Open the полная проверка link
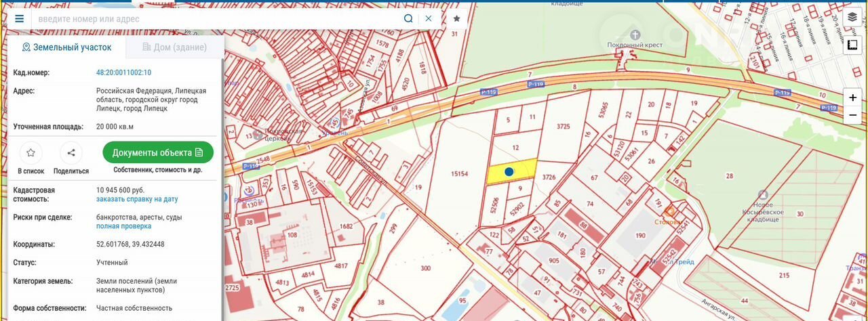 pyautogui.click(x=123, y=226)
